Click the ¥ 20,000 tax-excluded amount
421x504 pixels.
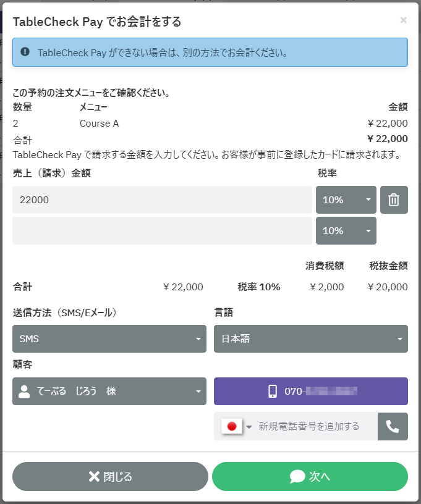pos(388,287)
